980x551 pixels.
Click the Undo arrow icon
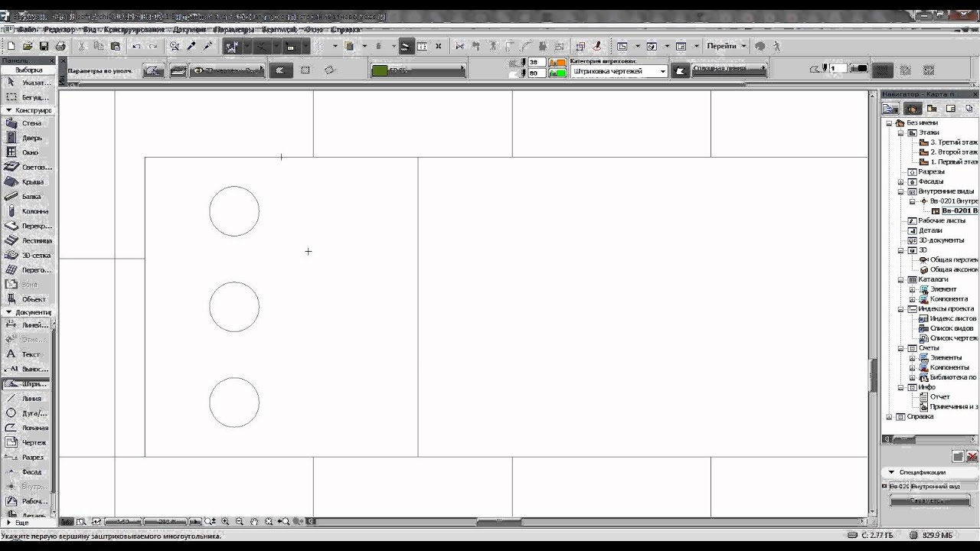pos(136,46)
